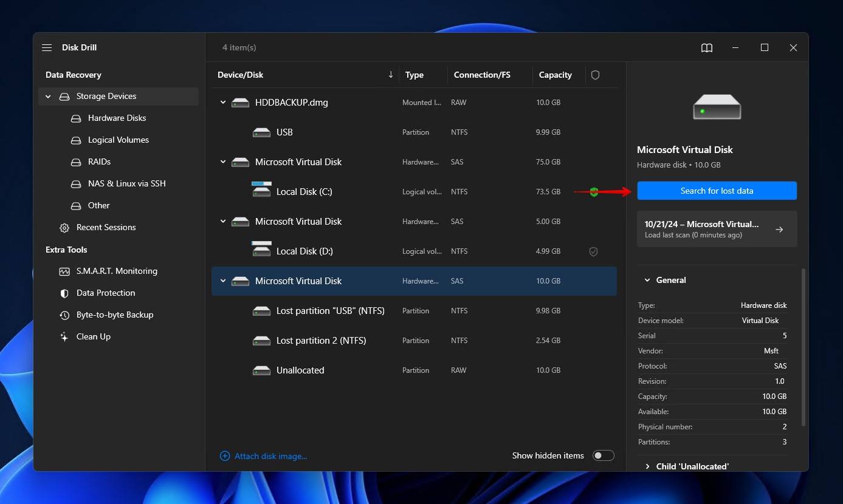Sort by the Capacity column header
This screenshot has height=504, width=843.
tap(556, 75)
